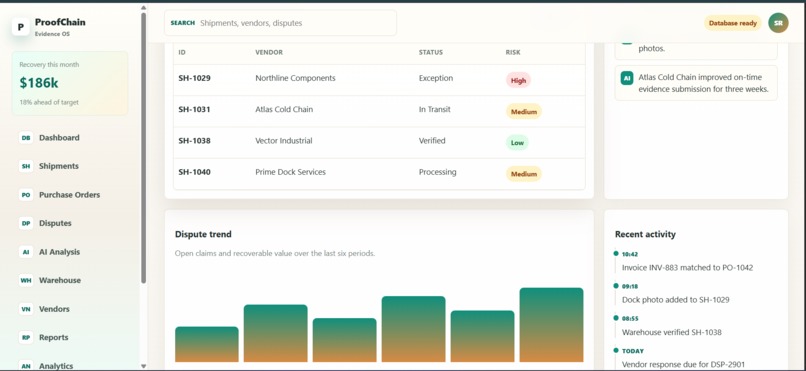This screenshot has width=806, height=371.
Task: Click the sidebar scrollbar down arrow
Action: tap(143, 366)
